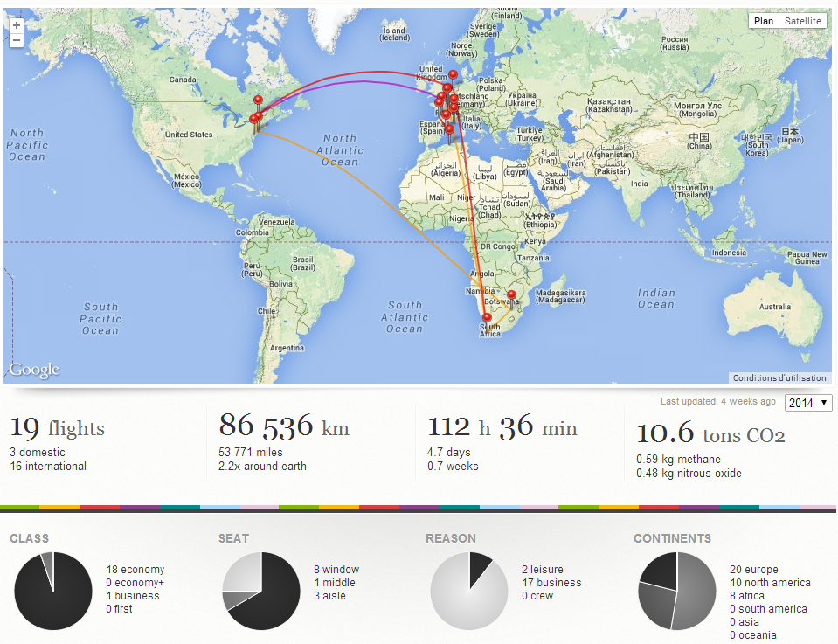Click the CONTINENTS section heading
838x644 pixels.
(672, 538)
